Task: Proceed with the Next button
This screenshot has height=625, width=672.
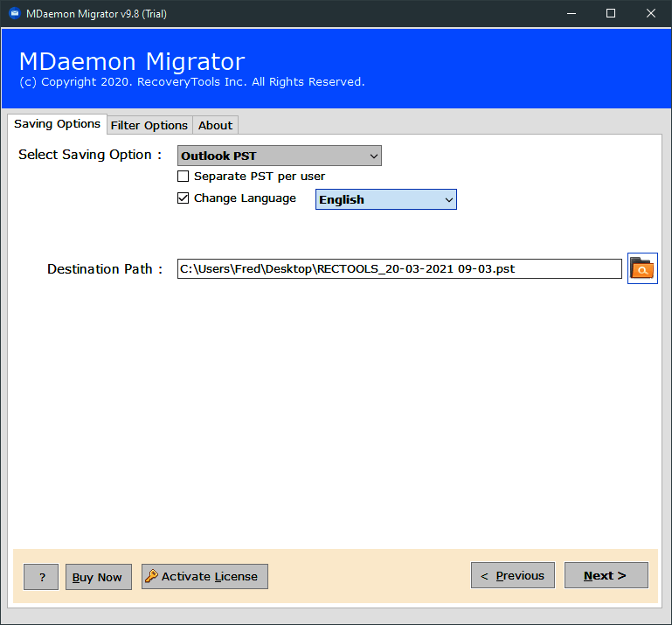Action: coord(606,575)
